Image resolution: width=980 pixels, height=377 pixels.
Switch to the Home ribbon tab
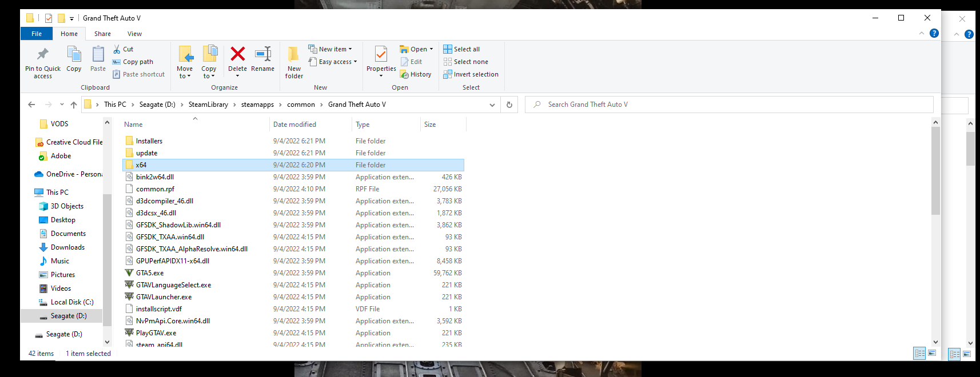69,34
